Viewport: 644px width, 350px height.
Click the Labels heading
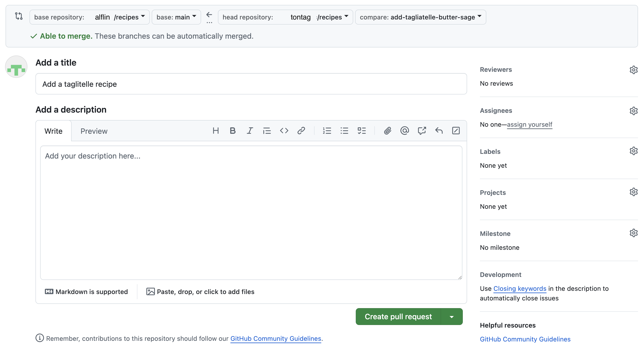tap(490, 151)
